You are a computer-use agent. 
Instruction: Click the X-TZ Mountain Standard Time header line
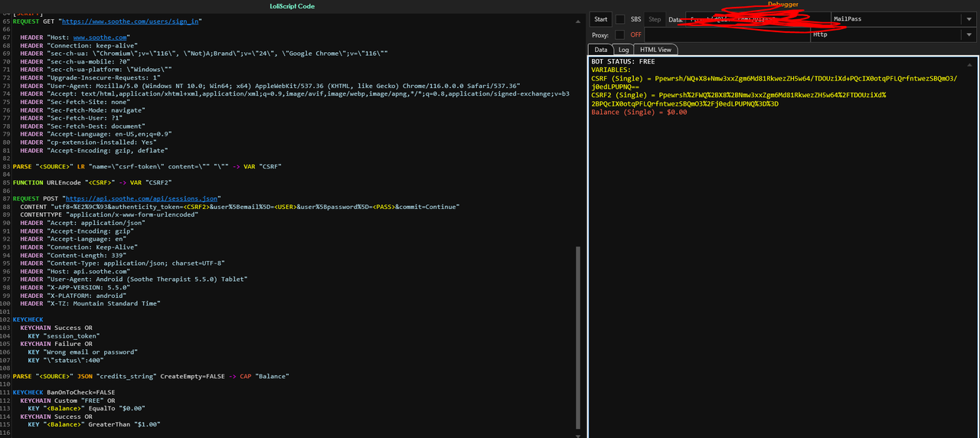pyautogui.click(x=90, y=303)
